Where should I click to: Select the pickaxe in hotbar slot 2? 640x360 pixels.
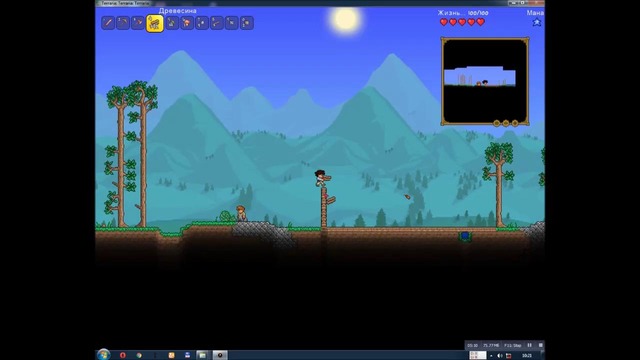pos(123,23)
